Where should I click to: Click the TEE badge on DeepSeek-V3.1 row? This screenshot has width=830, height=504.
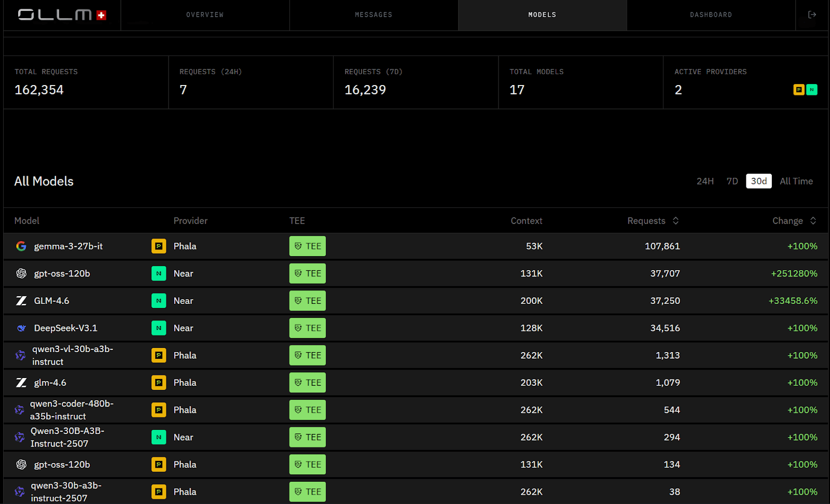point(308,328)
